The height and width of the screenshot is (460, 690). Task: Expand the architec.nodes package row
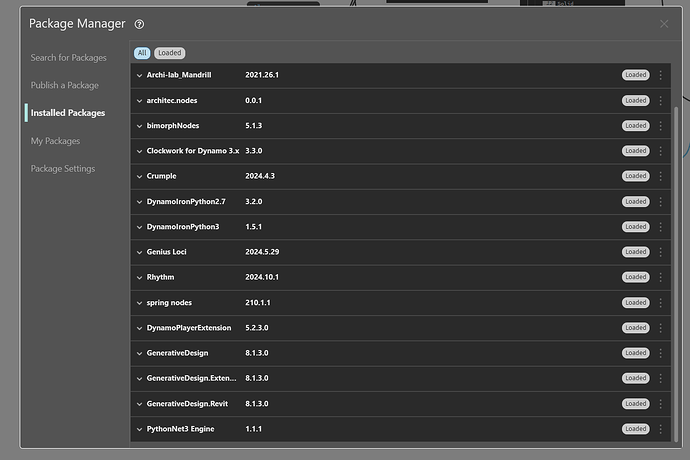click(x=139, y=101)
